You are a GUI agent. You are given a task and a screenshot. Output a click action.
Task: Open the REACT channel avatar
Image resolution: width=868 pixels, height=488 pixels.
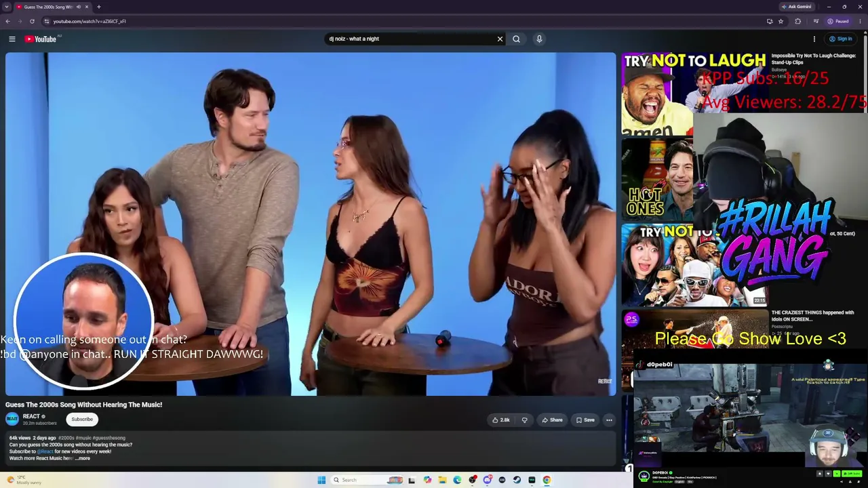coord(12,419)
